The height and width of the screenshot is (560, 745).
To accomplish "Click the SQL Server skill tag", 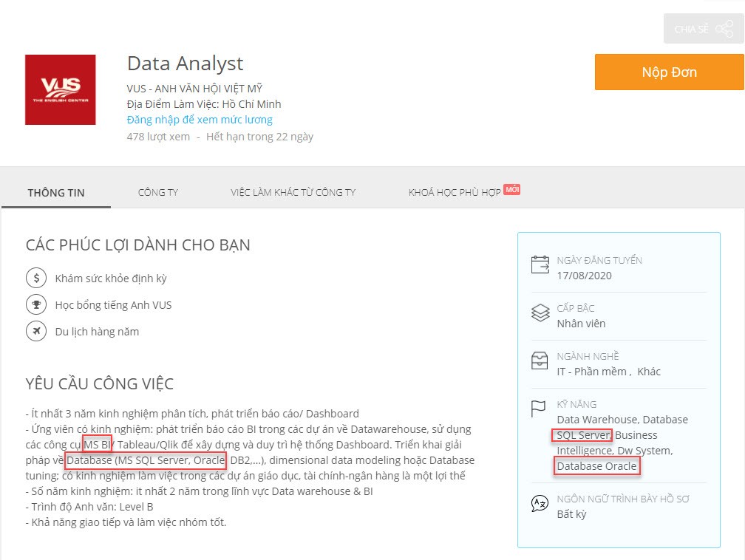I will click(x=583, y=435).
